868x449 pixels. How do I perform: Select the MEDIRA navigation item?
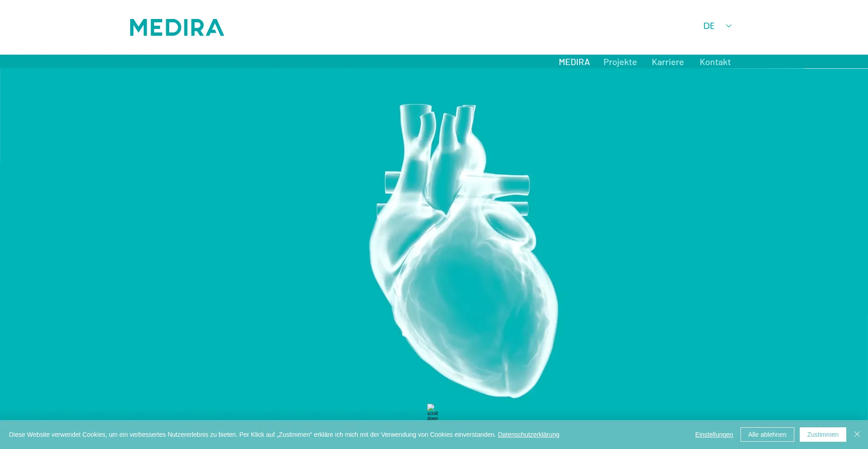(574, 62)
